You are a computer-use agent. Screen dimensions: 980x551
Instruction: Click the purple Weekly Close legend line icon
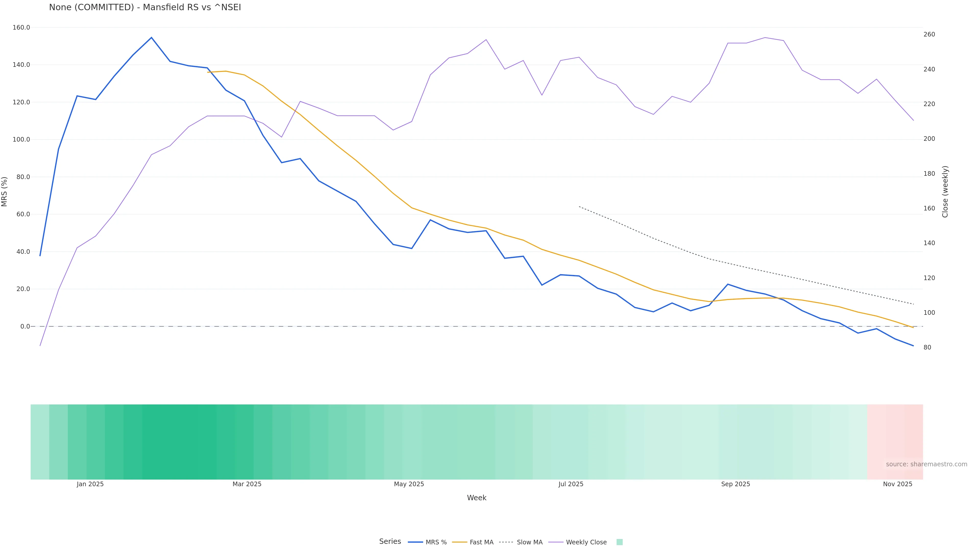(x=556, y=542)
